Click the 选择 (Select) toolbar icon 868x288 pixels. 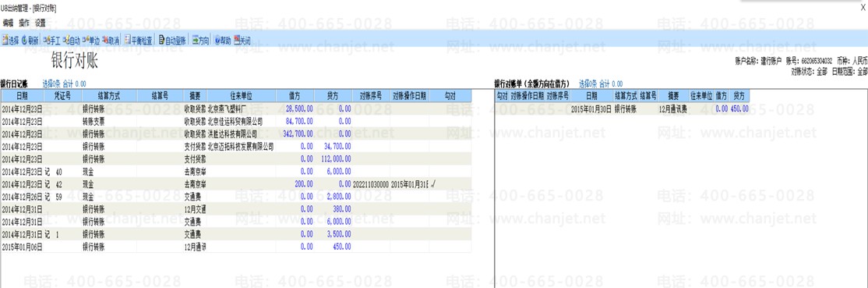10,41
